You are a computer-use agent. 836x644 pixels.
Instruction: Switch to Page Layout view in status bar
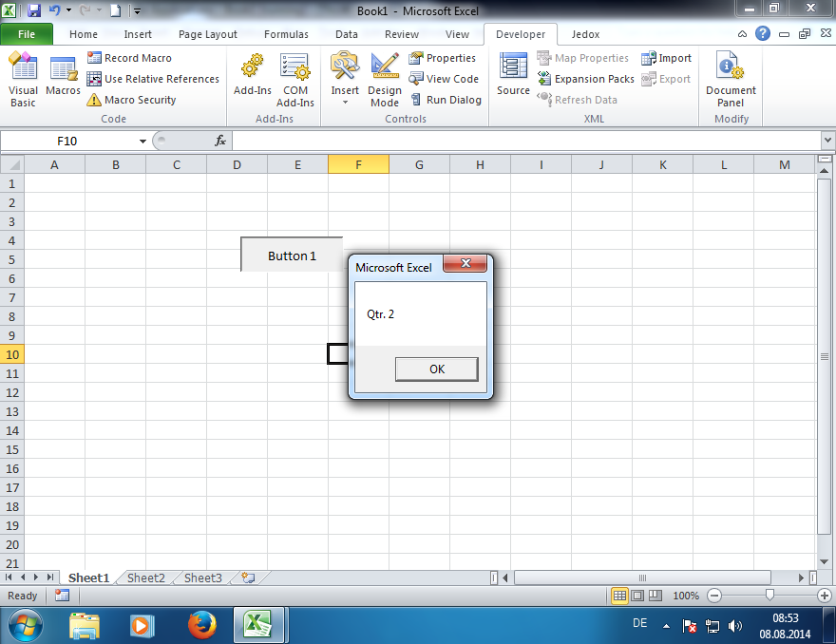coord(637,596)
